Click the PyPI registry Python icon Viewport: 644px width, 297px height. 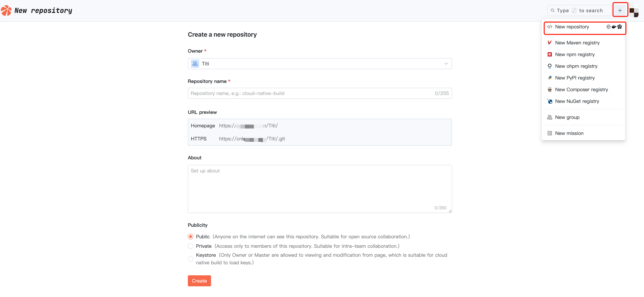550,78
